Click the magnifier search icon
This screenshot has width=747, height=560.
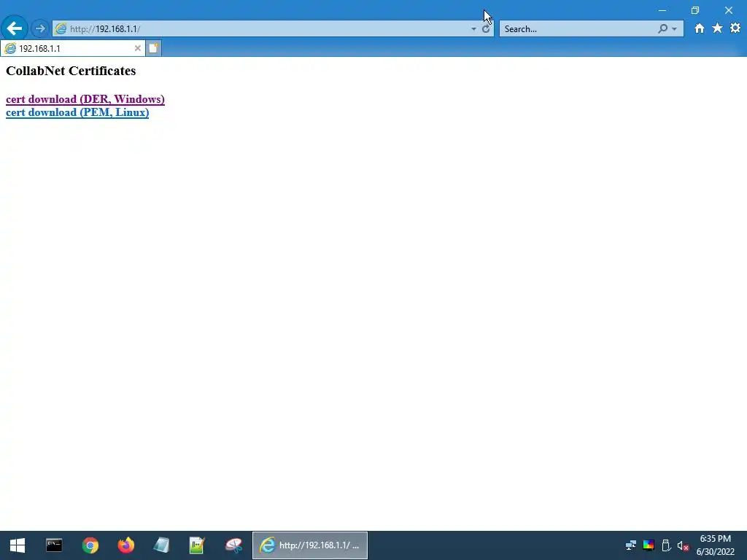coord(662,28)
